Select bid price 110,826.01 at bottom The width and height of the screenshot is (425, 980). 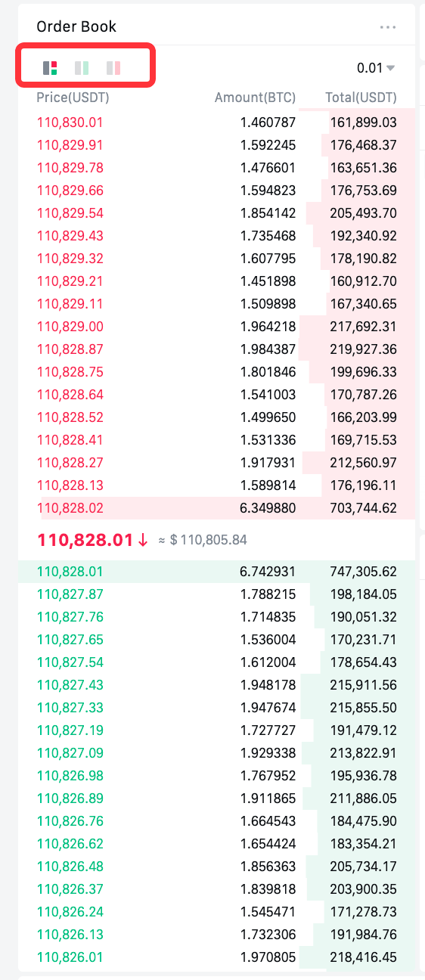tap(70, 957)
